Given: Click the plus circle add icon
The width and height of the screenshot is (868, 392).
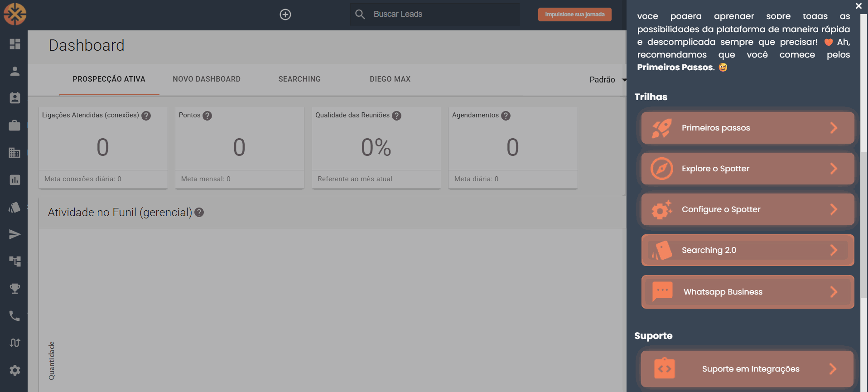Looking at the screenshot, I should pyautogui.click(x=285, y=15).
